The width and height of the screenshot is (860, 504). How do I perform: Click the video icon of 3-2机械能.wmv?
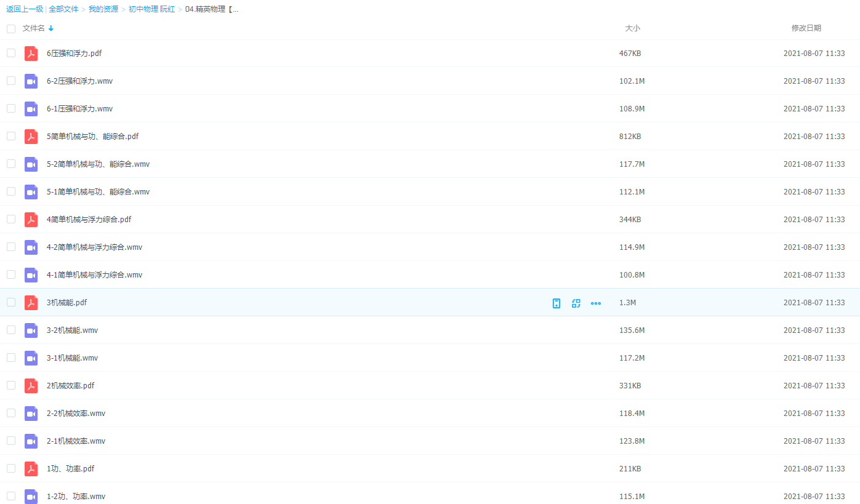click(31, 330)
